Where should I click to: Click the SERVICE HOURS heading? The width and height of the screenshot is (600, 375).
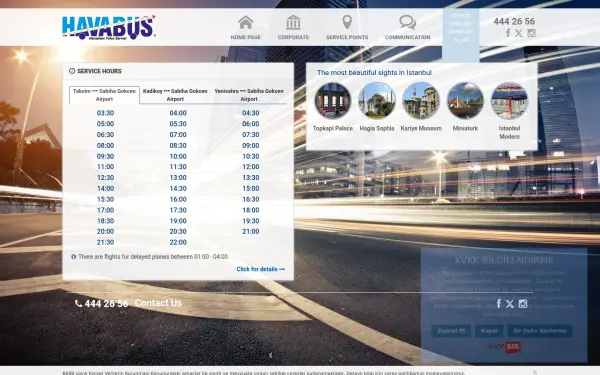99,71
